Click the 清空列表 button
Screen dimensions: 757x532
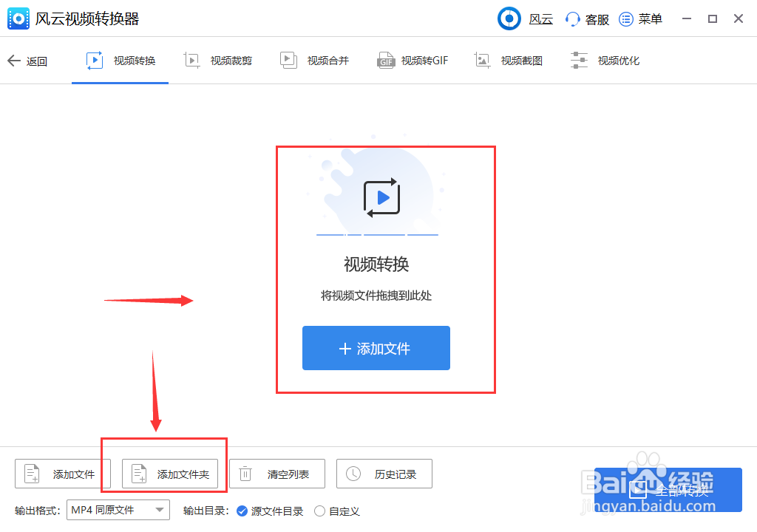point(277,474)
